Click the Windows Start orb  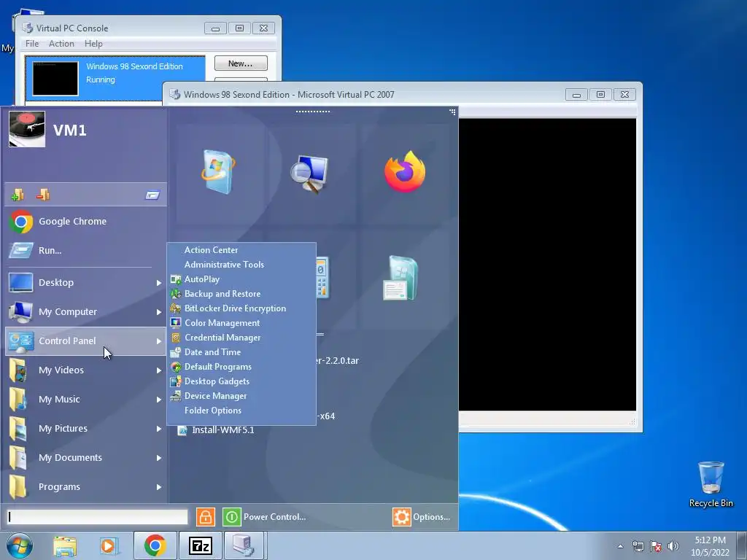click(x=19, y=545)
